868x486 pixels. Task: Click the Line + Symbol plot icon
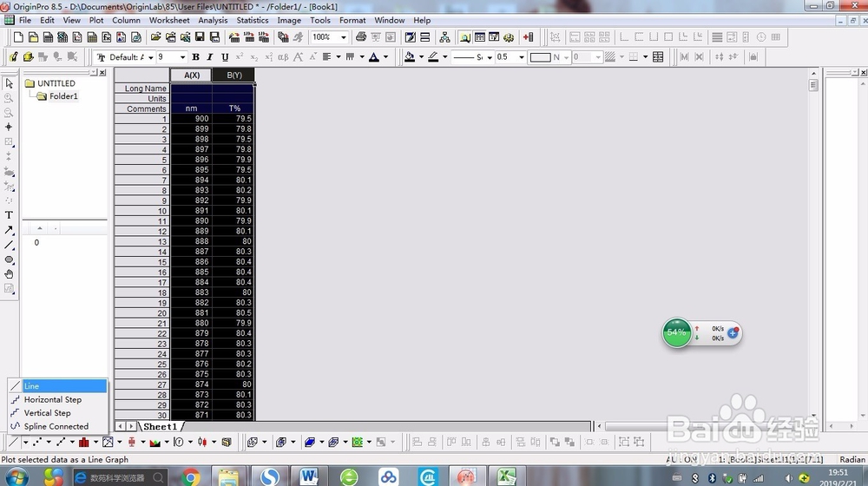pyautogui.click(x=61, y=442)
